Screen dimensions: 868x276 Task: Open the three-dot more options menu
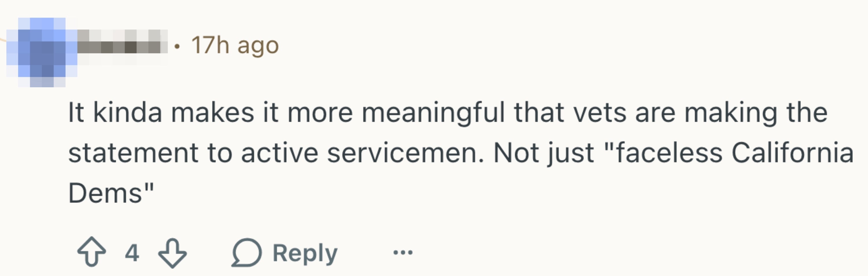click(403, 252)
